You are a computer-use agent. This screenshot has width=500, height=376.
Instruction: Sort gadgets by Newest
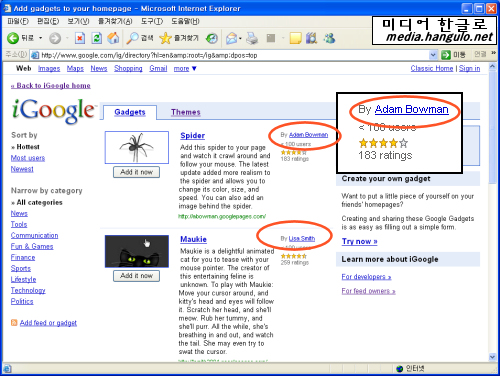(22, 169)
